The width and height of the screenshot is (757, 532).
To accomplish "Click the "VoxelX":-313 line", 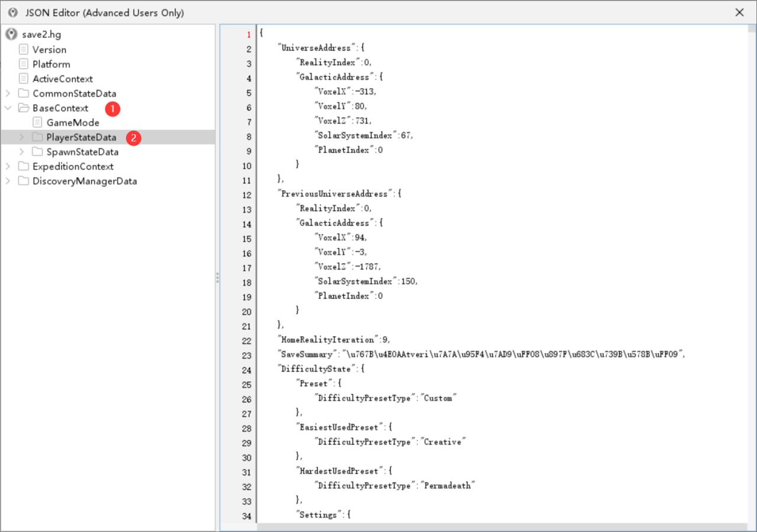I will [x=345, y=92].
